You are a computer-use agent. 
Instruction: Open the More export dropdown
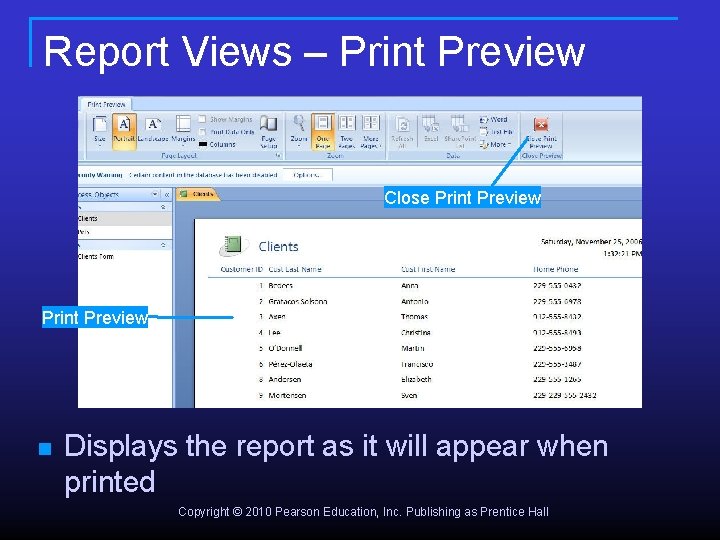click(x=495, y=144)
